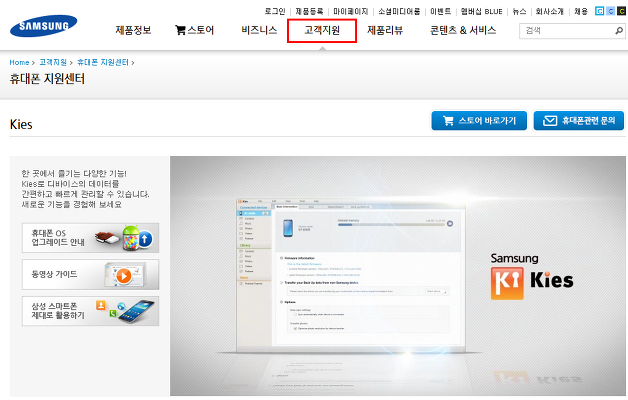Click the light blue contrast theme icon
Viewport: 628px width, 400px height.
pyautogui.click(x=610, y=11)
